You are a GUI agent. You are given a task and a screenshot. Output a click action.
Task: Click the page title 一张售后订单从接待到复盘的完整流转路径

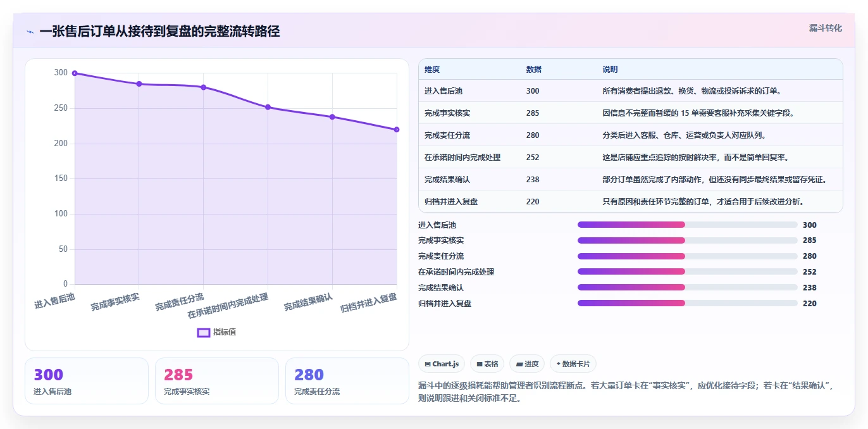click(159, 32)
